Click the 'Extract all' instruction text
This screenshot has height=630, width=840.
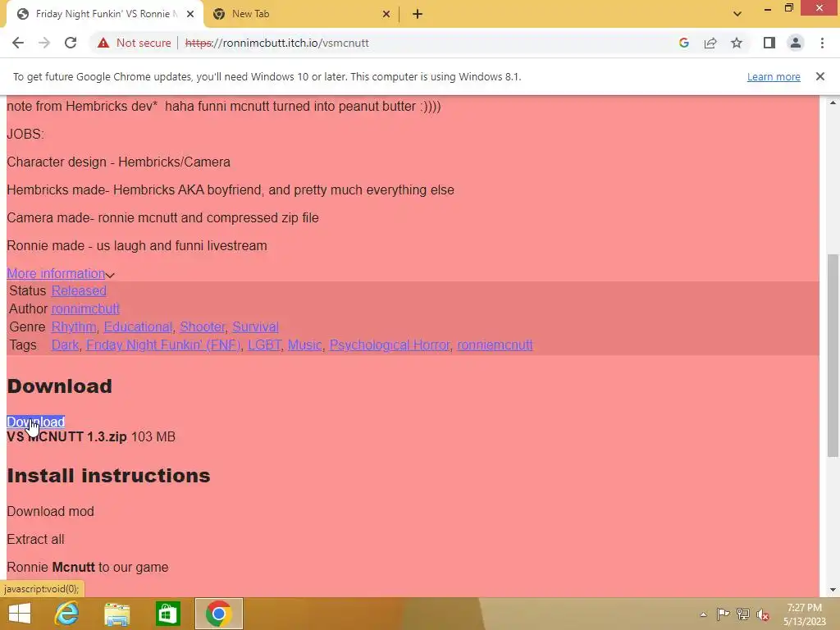(35, 540)
